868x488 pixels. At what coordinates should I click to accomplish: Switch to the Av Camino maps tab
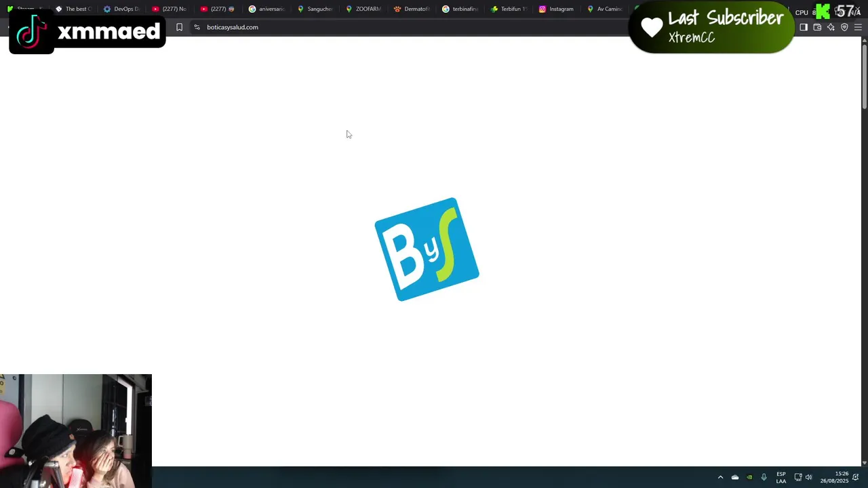coord(605,9)
